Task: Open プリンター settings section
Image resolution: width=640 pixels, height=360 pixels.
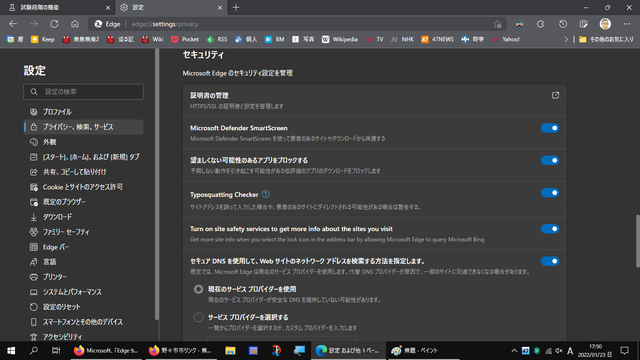Action: [x=83, y=277]
